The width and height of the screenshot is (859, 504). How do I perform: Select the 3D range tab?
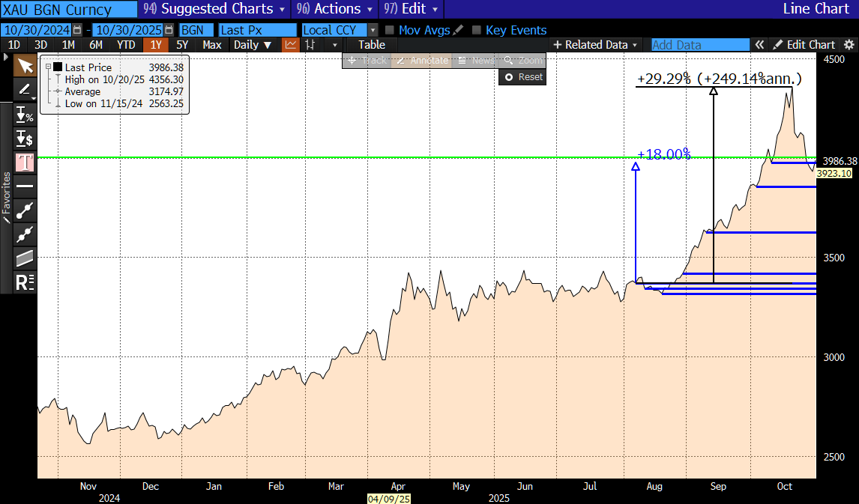[x=41, y=45]
